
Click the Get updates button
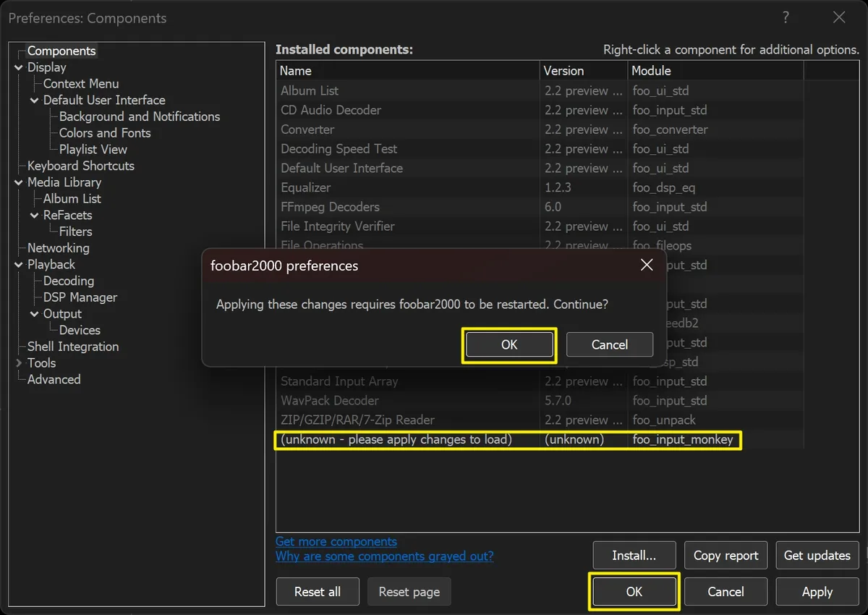coord(817,556)
